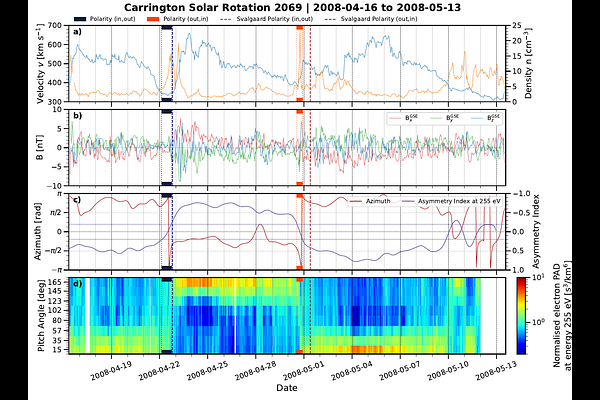Click the red dashed Svalgaard legend line sample
This screenshot has height=400, width=600.
pos(226,19)
